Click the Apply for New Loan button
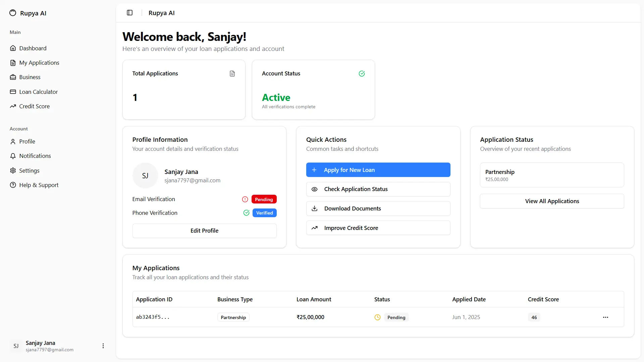The height and width of the screenshot is (362, 644). click(x=378, y=170)
